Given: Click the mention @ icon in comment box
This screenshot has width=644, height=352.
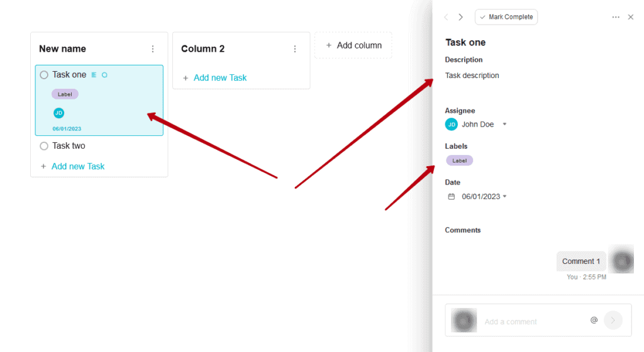Looking at the screenshot, I should (594, 320).
